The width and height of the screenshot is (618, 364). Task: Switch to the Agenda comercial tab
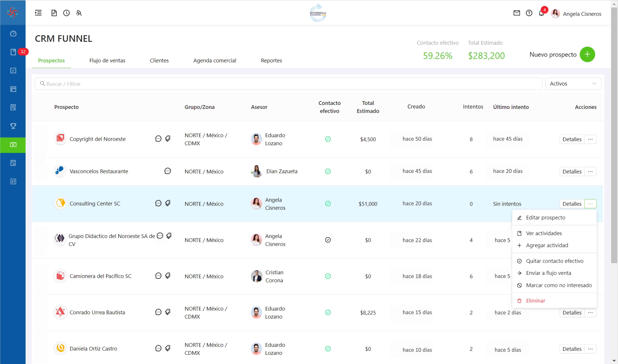215,60
